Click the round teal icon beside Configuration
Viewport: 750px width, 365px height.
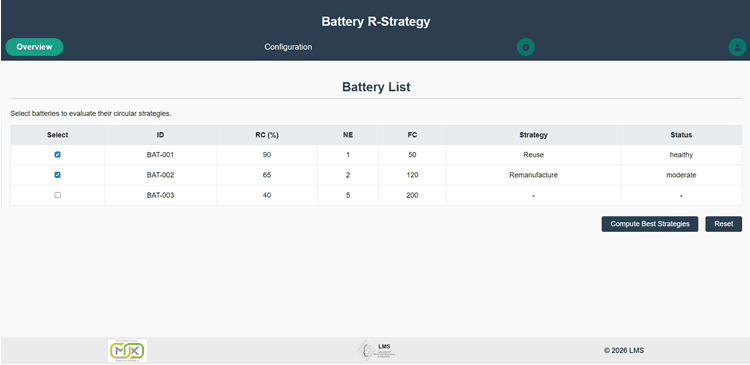(526, 47)
